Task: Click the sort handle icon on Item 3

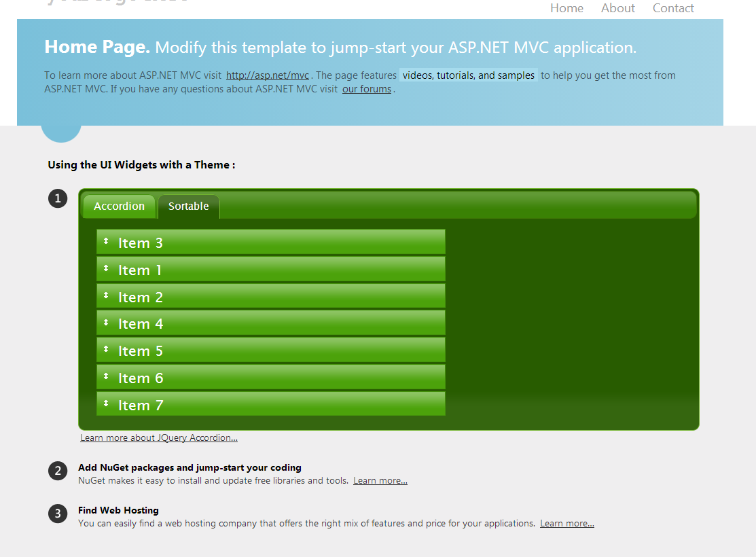Action: pyautogui.click(x=107, y=242)
